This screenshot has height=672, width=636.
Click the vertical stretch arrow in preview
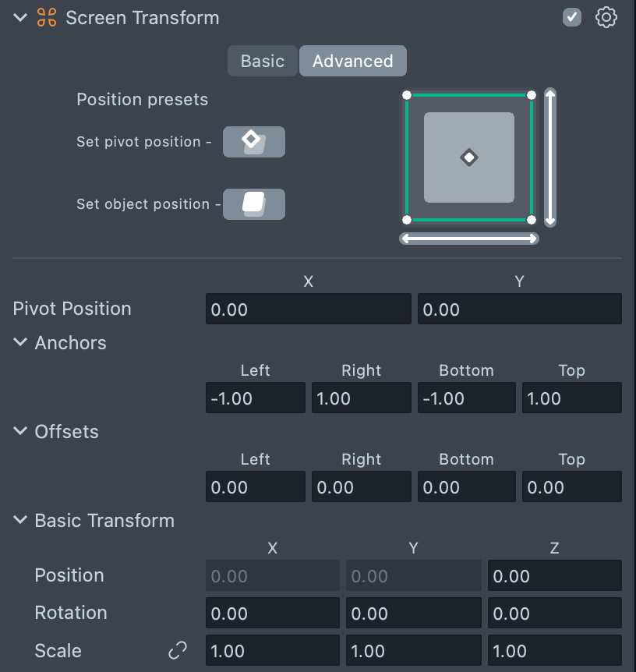coord(550,157)
